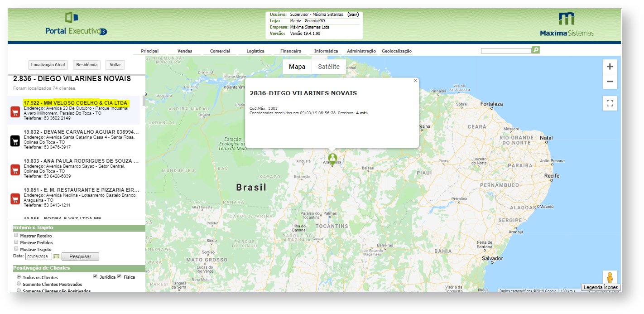This screenshot has width=644, height=314.
Task: Click the Roteiro x Trajeto section header
Action: click(x=79, y=227)
